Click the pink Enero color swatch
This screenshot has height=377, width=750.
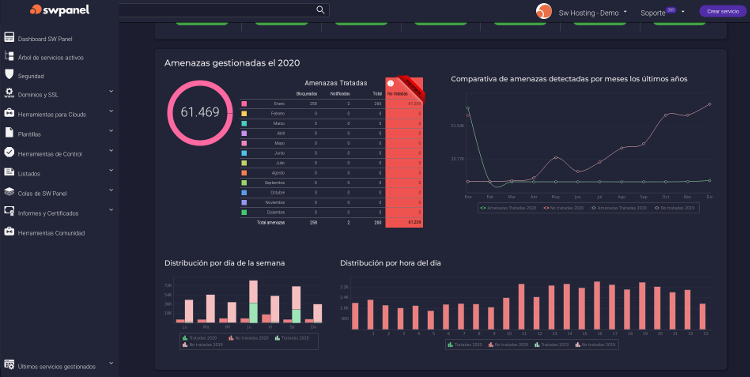244,104
